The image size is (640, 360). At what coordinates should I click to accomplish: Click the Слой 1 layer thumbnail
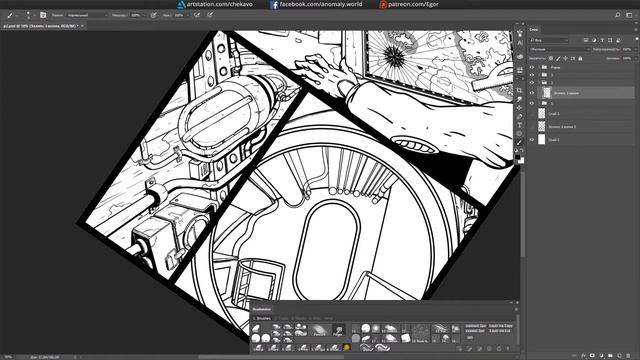point(542,113)
